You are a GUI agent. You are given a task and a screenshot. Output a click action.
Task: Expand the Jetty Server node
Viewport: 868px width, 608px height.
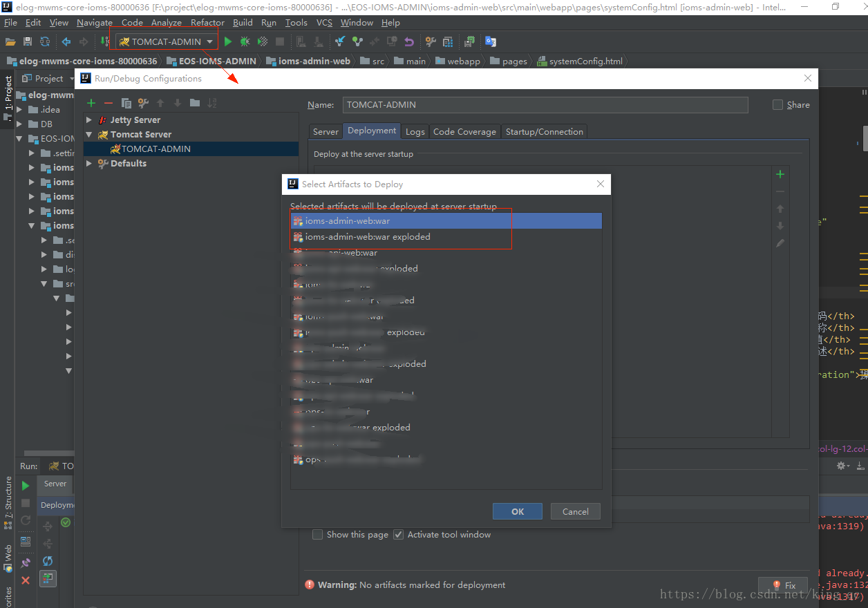tap(89, 120)
